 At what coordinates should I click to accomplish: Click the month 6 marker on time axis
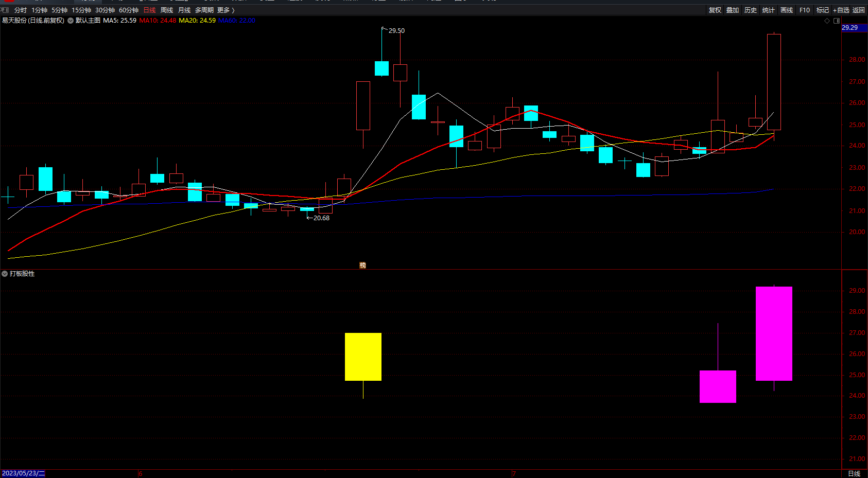(140, 473)
